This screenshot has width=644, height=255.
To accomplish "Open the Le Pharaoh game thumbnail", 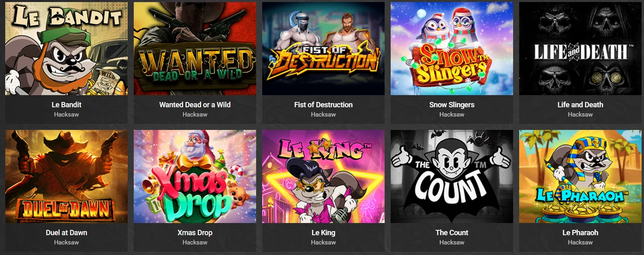I will pos(580,176).
